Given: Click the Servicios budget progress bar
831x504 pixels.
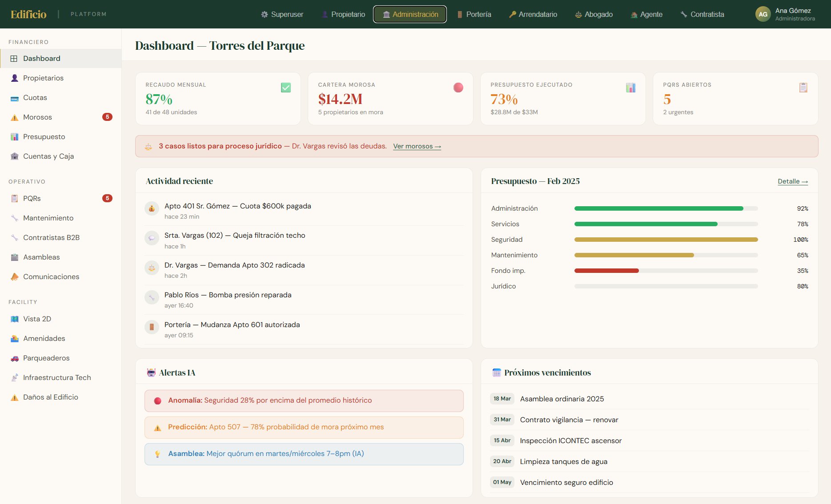Looking at the screenshot, I should [666, 224].
